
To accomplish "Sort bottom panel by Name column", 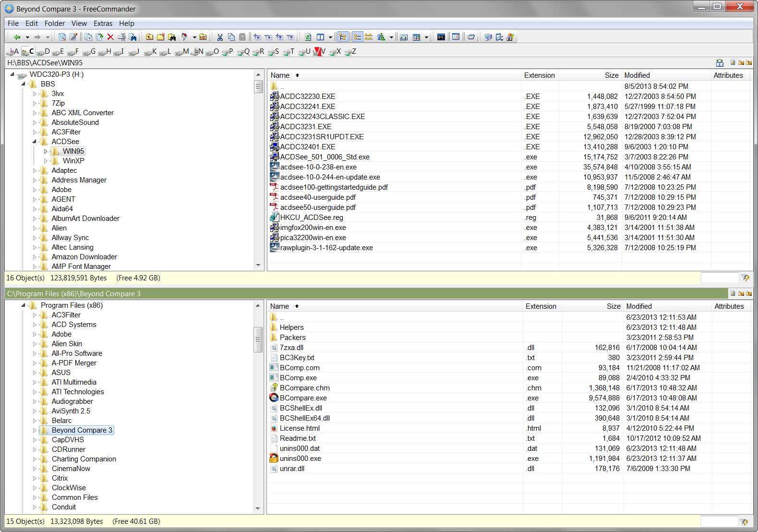I will [395, 306].
